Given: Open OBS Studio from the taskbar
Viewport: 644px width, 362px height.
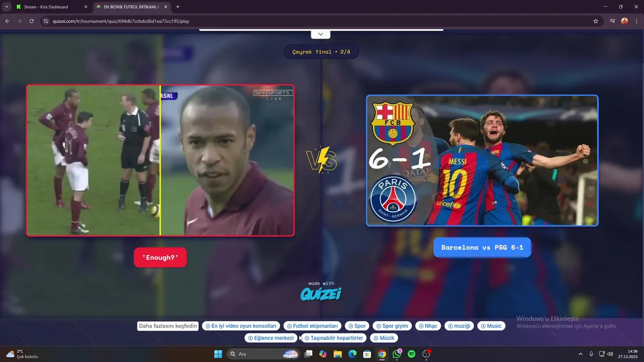Looking at the screenshot, I should [426, 354].
